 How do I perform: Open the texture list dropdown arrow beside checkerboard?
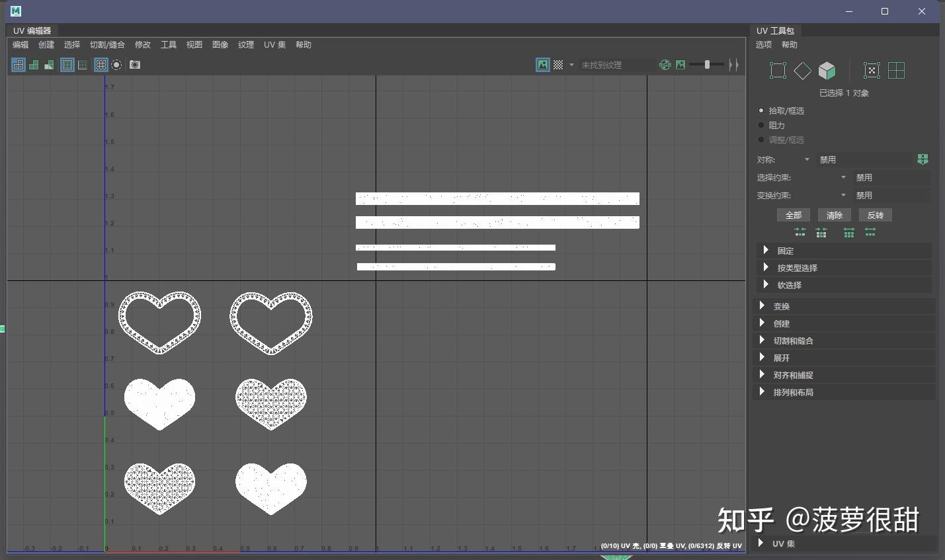pyautogui.click(x=571, y=65)
